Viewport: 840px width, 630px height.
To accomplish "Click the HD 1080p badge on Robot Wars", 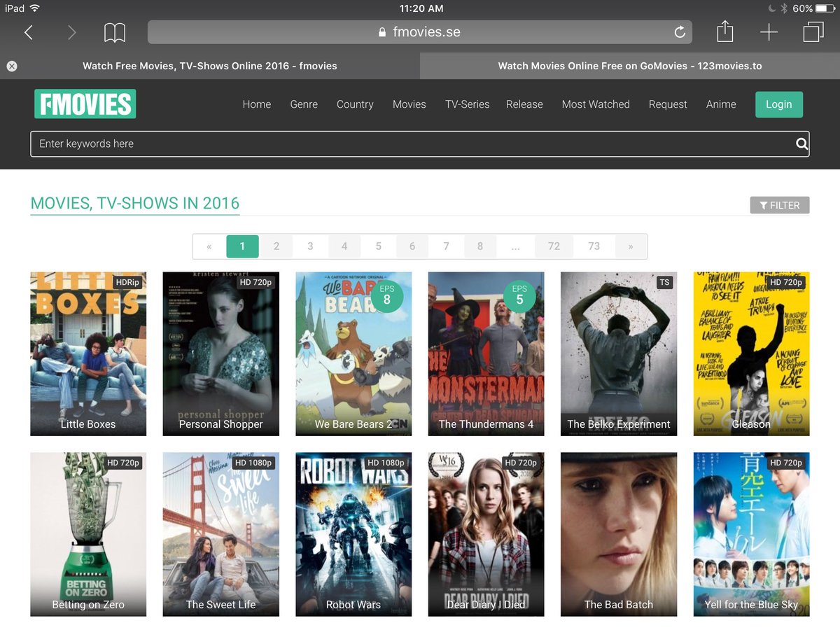I will tap(386, 463).
